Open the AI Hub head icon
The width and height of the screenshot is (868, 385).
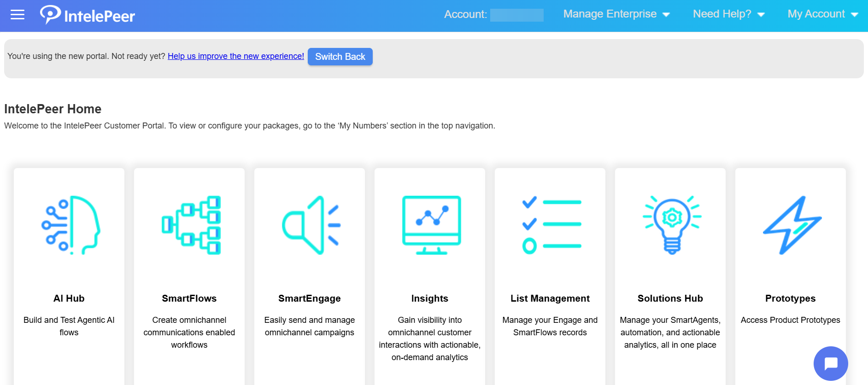(x=70, y=225)
